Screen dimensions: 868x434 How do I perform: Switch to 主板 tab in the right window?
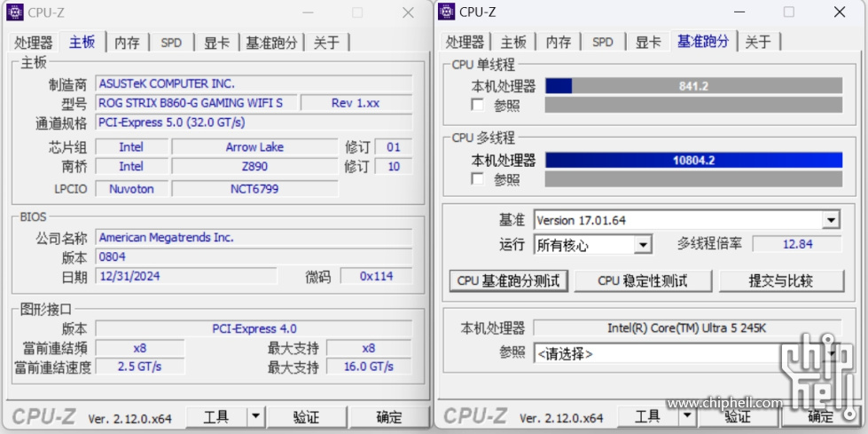513,43
